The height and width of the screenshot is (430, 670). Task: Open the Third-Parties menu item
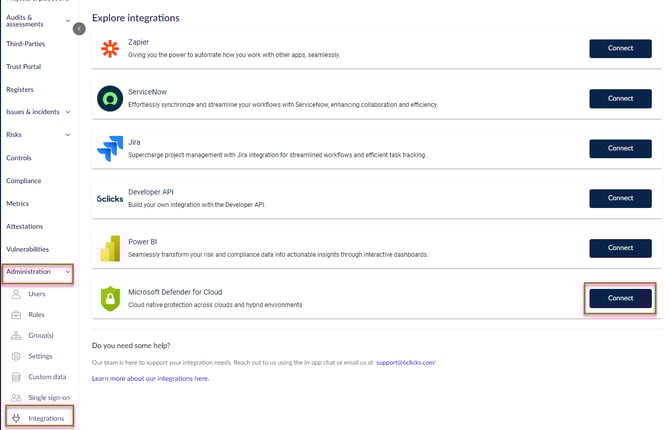pyautogui.click(x=25, y=44)
